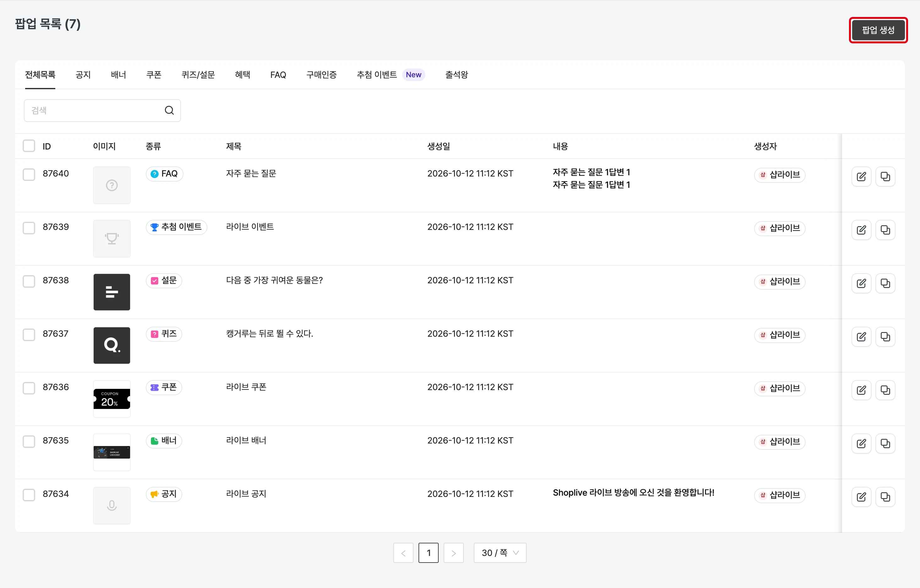Check the box for popup 87640
The image size is (920, 588).
pos(29,175)
